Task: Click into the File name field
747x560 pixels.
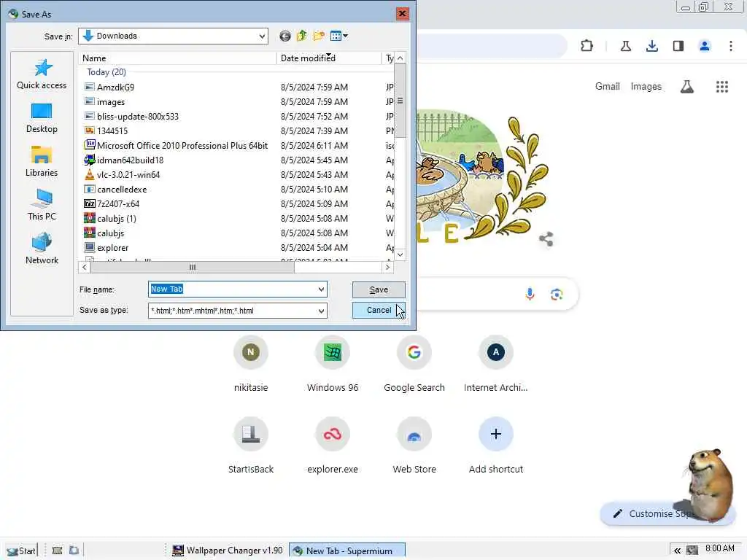Action: (x=233, y=289)
